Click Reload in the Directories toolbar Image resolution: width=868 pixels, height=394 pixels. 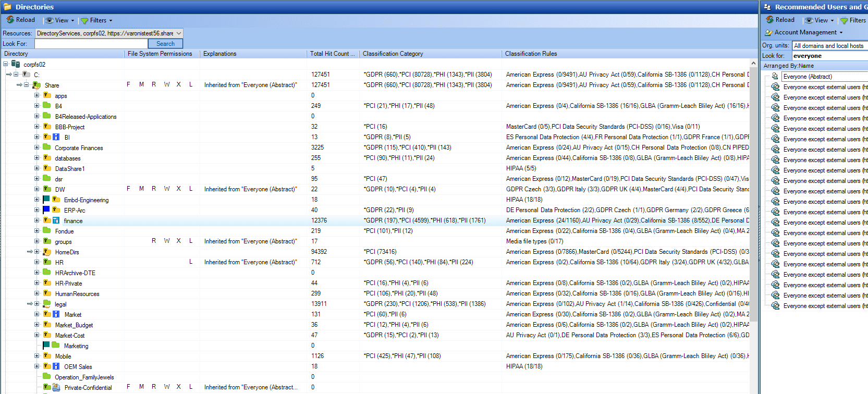pyautogui.click(x=21, y=20)
